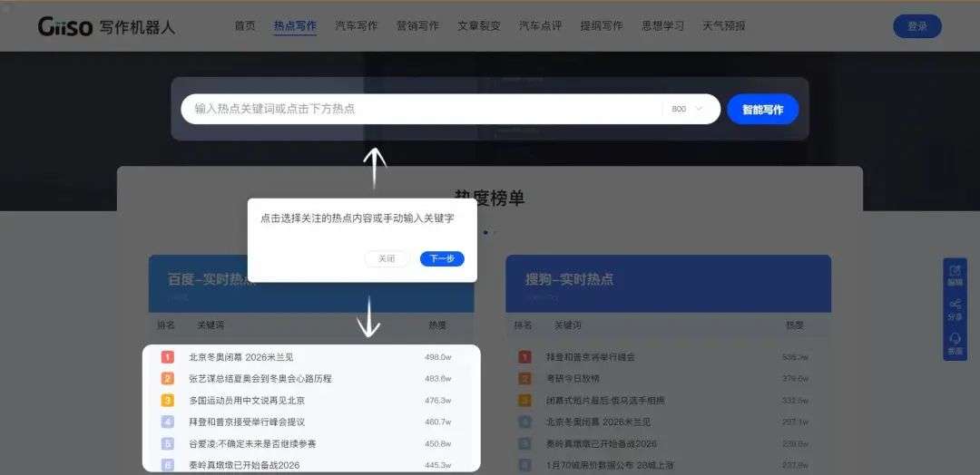
Task: Select the 热点写作 tab
Action: coord(295,26)
